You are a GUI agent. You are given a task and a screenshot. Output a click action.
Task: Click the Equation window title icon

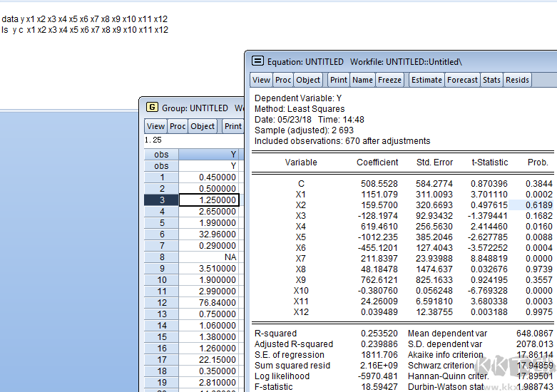coord(257,61)
